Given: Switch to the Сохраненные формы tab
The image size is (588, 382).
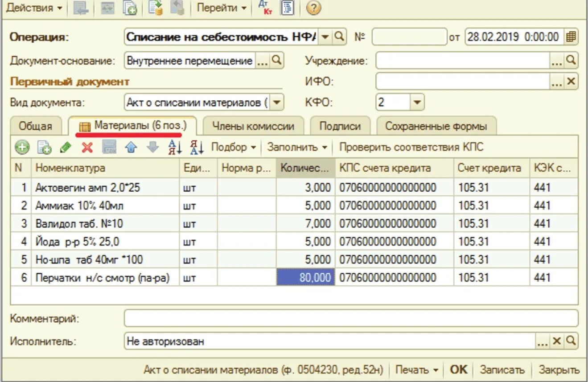Looking at the screenshot, I should pos(436,126).
